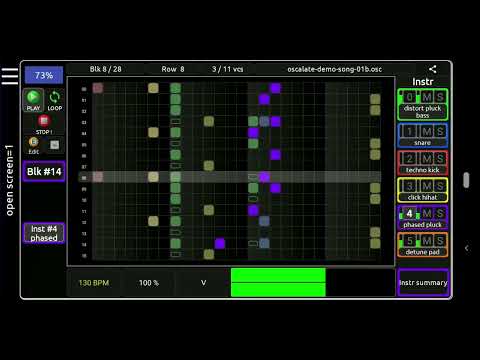Screen dimensions: 480x360
Task: Click the 'techno kick' name label
Action: [422, 170]
